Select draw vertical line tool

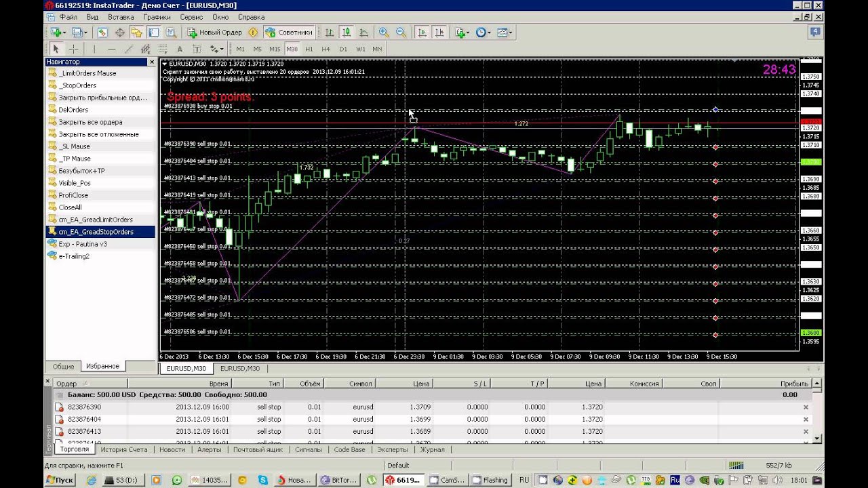click(94, 49)
